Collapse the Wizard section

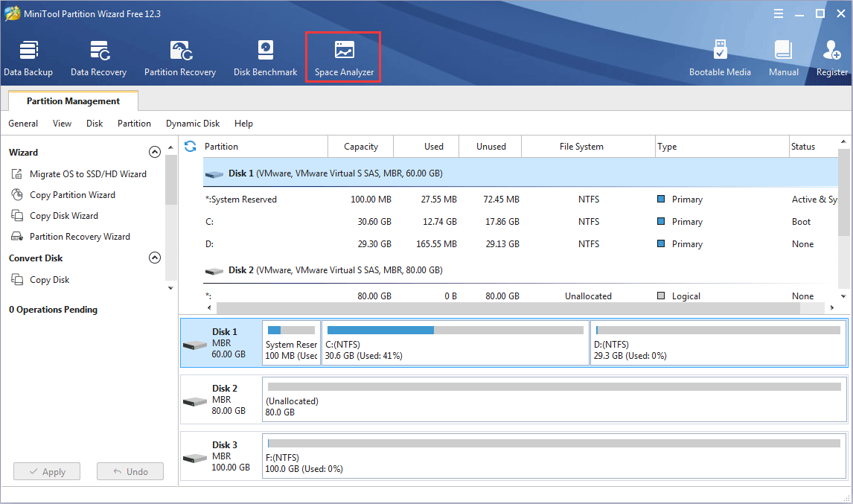[x=155, y=152]
